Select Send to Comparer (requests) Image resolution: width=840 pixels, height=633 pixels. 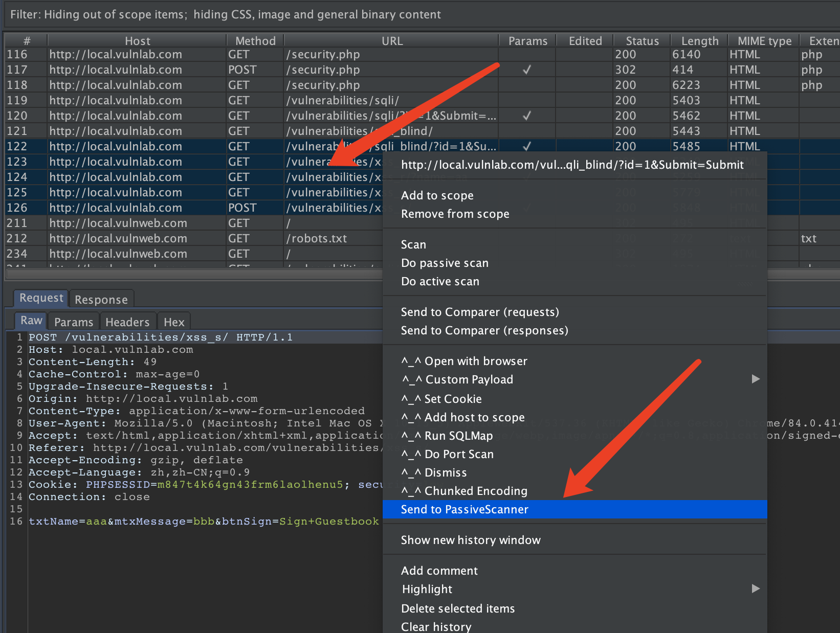pos(479,312)
